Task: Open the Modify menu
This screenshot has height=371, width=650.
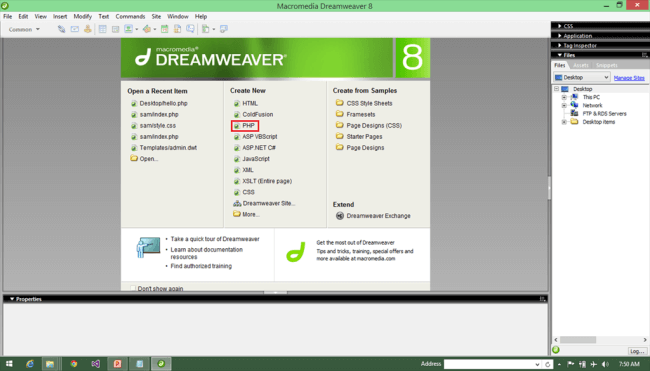Action: [x=82, y=17]
